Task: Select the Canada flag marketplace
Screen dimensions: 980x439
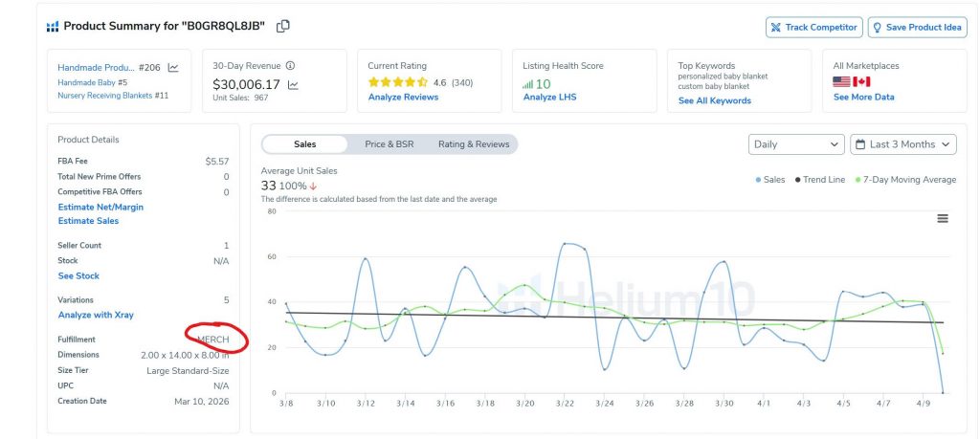Action: coord(861,82)
